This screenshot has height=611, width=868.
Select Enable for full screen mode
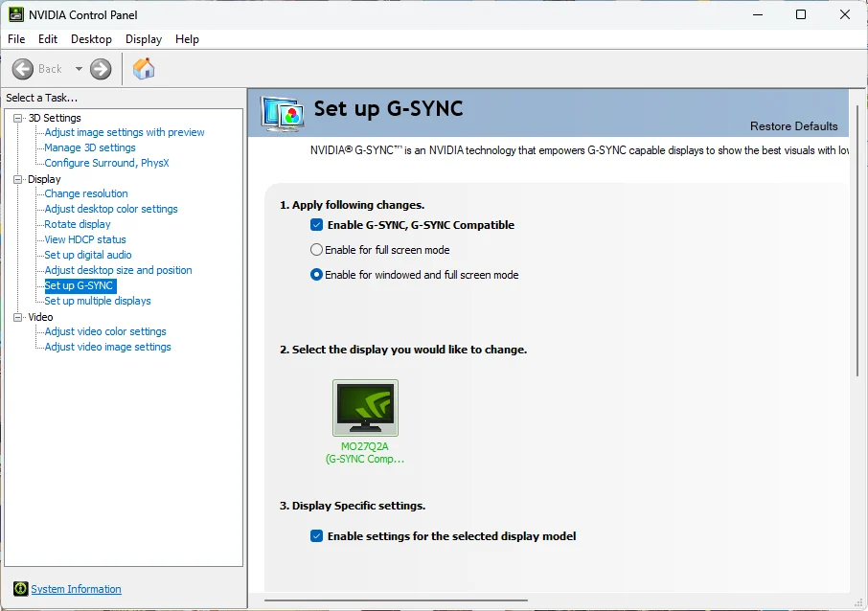coord(316,250)
